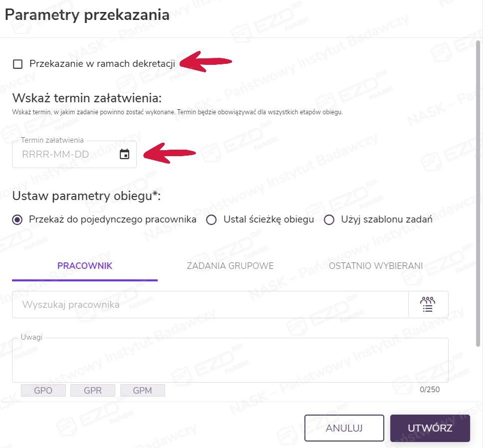
Task: Click the employee group list icon
Action: [428, 304]
